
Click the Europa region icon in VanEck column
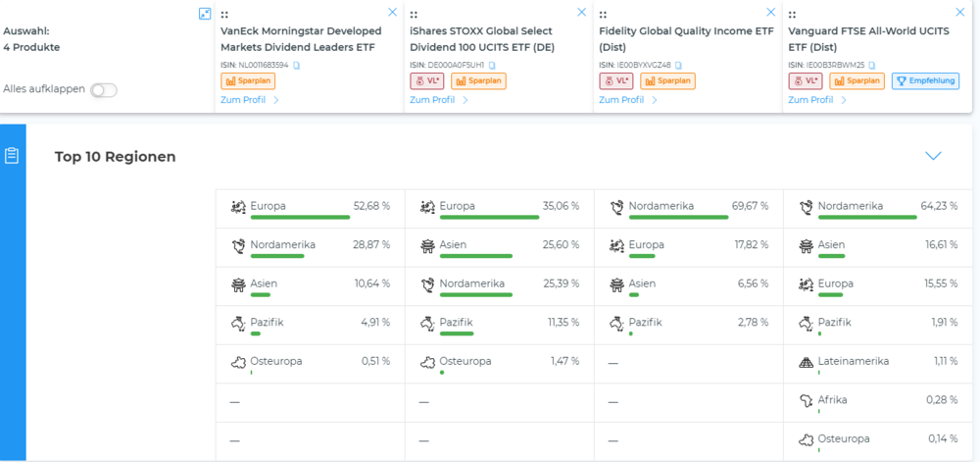point(238,206)
